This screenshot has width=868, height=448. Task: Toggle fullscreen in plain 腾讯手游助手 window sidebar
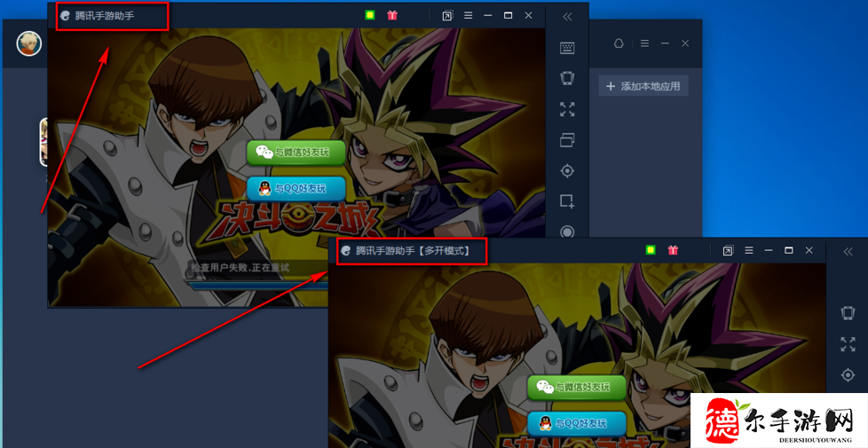coord(567,109)
